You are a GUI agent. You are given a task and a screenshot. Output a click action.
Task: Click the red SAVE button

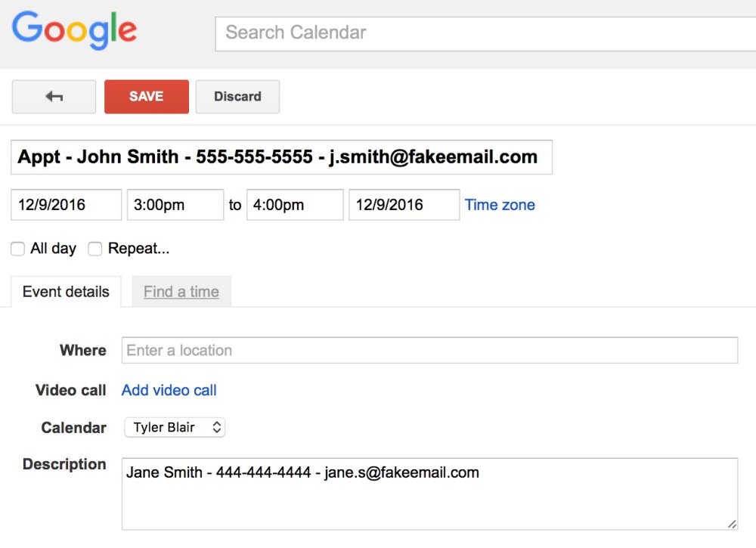[147, 97]
